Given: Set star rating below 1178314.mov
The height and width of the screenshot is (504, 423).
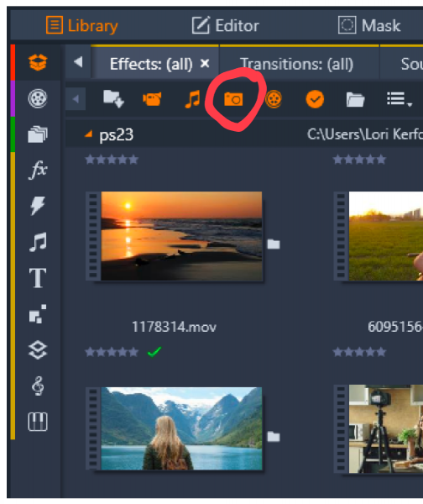Looking at the screenshot, I should [112, 352].
